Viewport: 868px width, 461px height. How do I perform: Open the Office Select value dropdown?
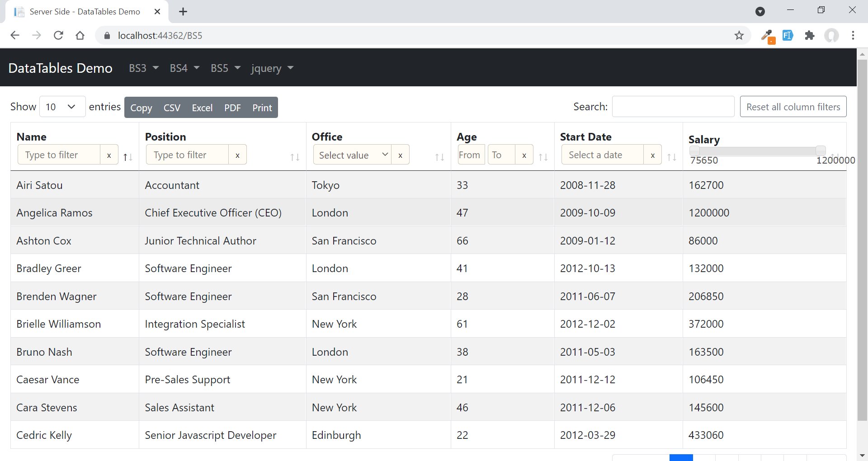[353, 155]
